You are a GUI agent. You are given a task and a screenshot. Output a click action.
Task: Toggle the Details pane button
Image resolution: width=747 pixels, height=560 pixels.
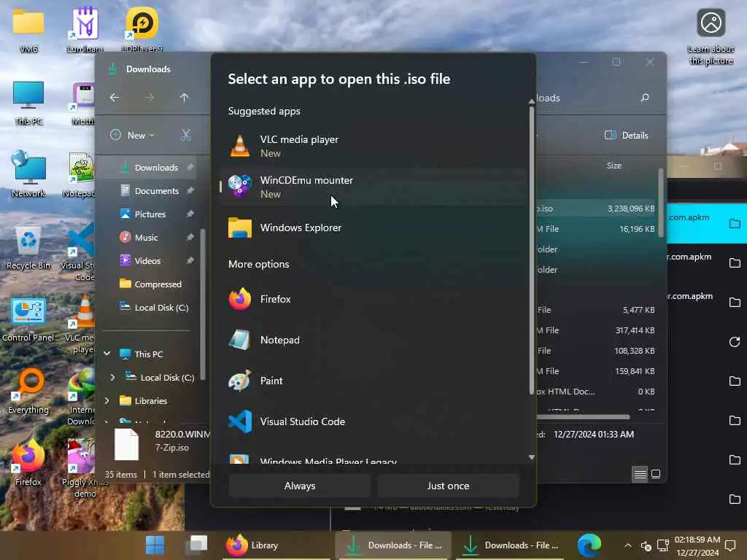point(625,135)
